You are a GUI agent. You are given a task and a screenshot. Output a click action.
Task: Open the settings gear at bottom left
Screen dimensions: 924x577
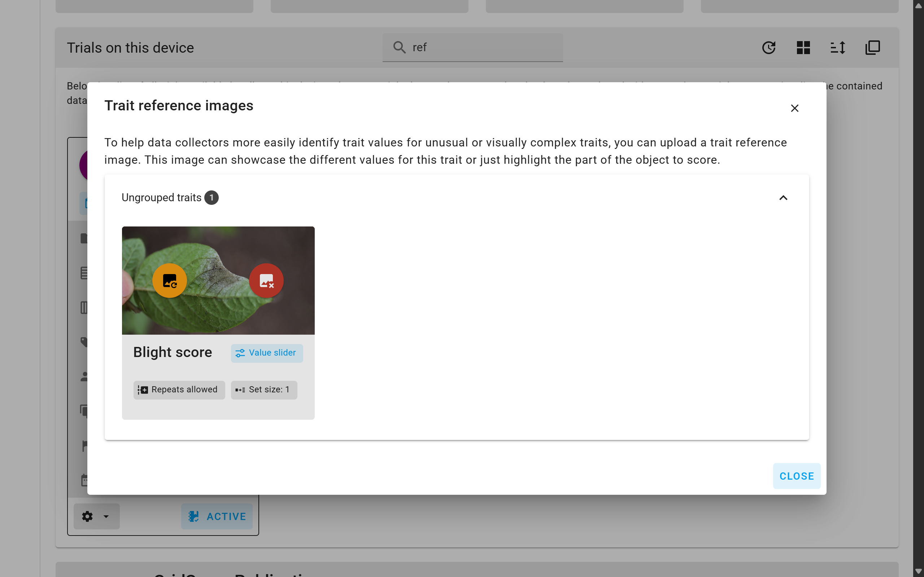tap(87, 516)
